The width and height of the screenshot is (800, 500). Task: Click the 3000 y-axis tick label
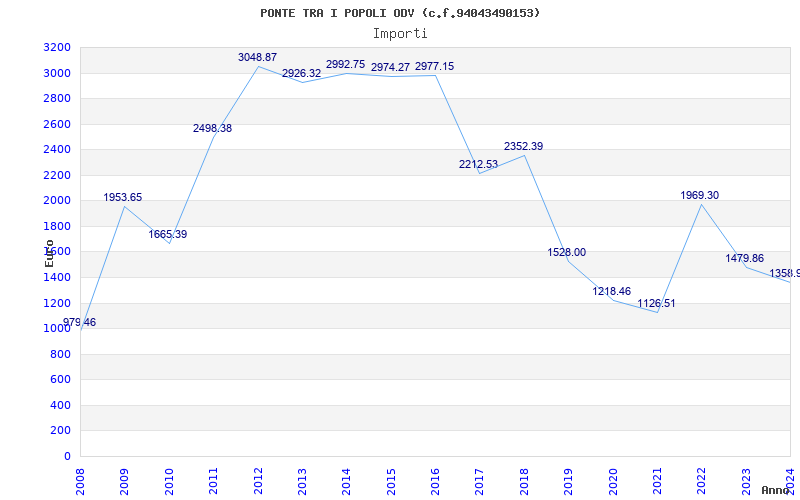coord(57,73)
